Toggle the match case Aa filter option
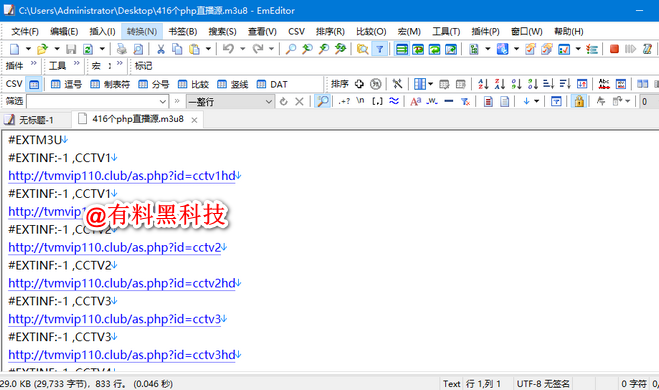Viewport: 659px width, 390px height. point(415,101)
